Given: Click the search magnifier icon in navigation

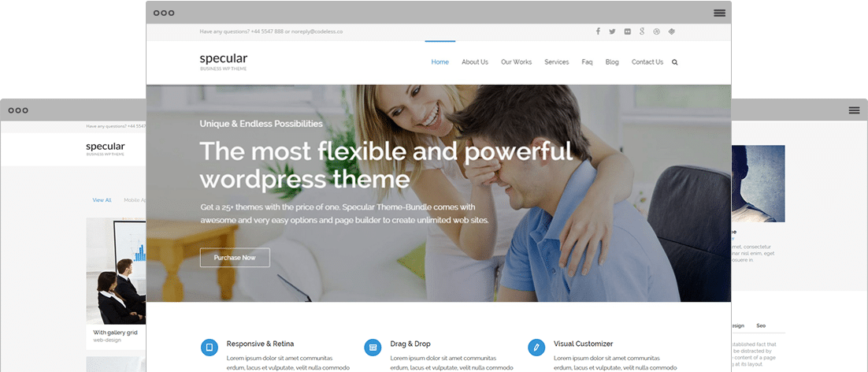Looking at the screenshot, I should pos(675,62).
